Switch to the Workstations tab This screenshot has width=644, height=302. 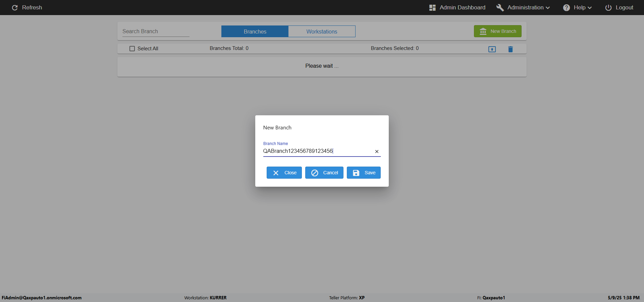pos(322,32)
